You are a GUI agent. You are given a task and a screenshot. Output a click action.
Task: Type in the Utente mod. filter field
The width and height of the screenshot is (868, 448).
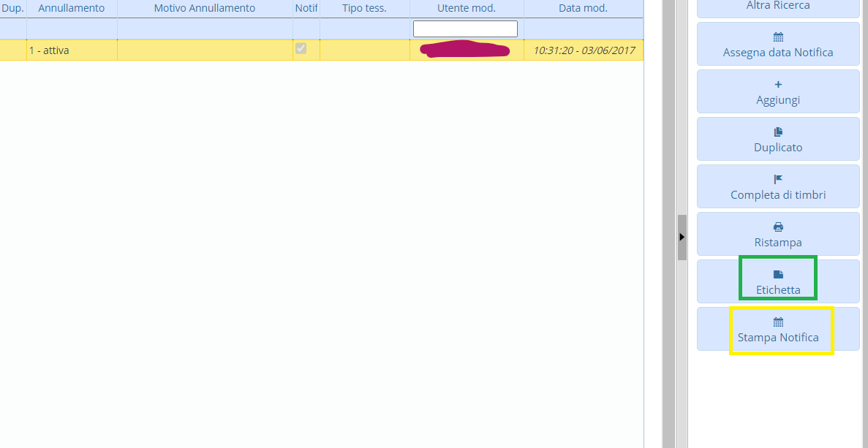pos(465,29)
